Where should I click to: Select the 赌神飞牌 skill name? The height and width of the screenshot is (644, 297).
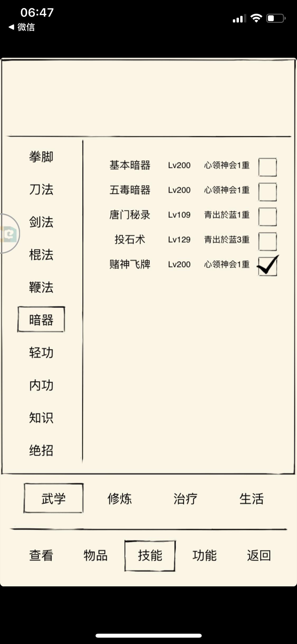(x=130, y=264)
